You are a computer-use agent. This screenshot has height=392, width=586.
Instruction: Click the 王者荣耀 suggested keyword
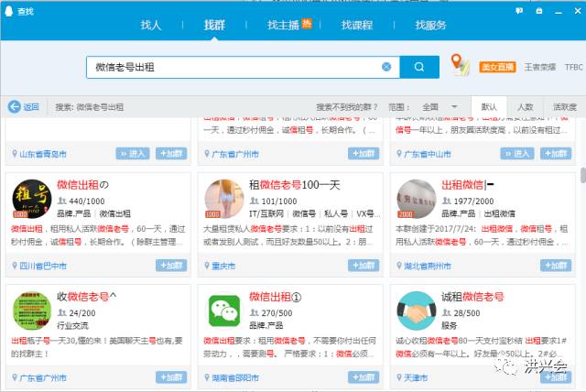[x=539, y=67]
